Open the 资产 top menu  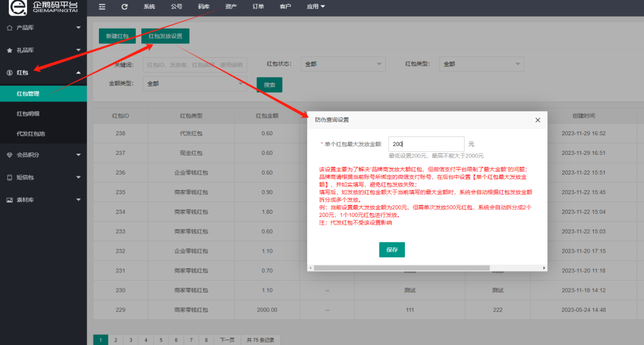click(x=231, y=7)
